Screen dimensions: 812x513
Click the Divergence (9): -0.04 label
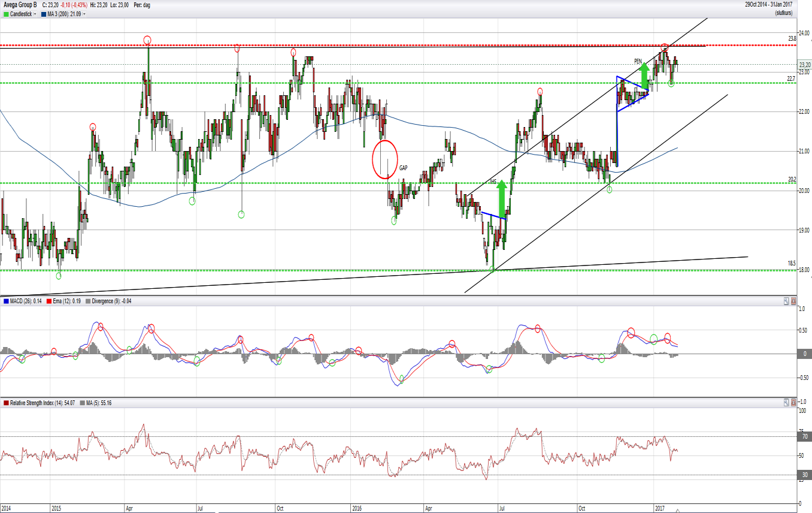click(x=112, y=301)
